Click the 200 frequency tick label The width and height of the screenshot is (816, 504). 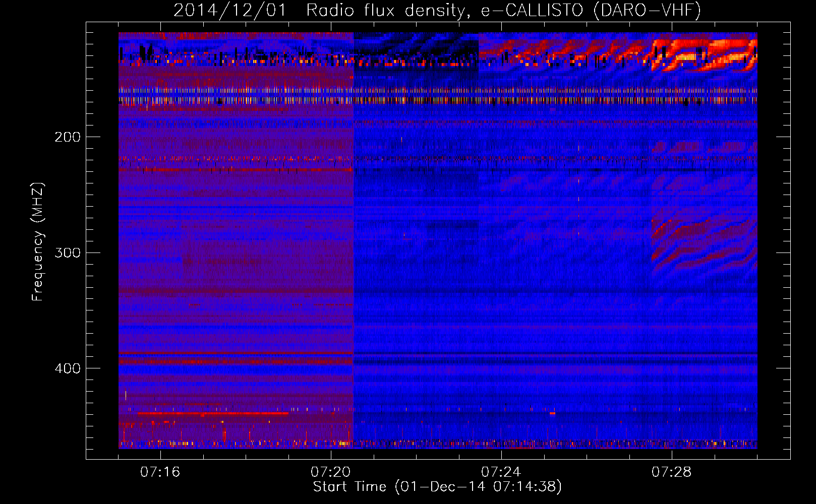coord(67,137)
